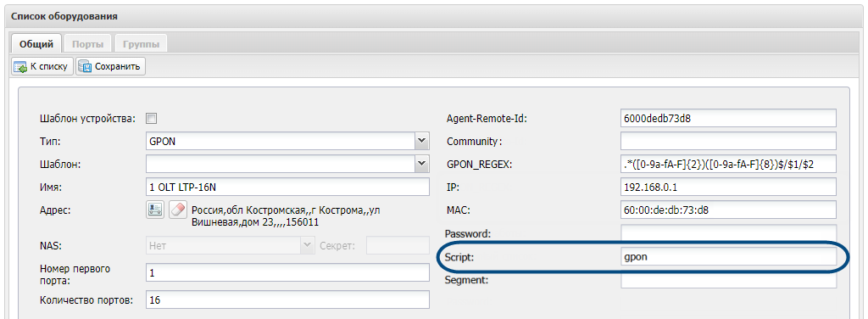868x319 pixels.
Task: Click the MAC address input field
Action: tap(728, 210)
